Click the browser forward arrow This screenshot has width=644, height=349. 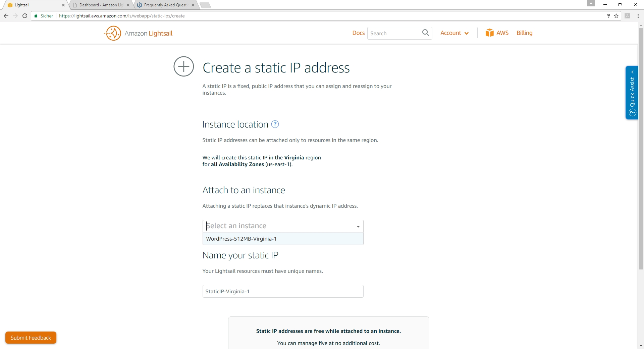point(15,16)
